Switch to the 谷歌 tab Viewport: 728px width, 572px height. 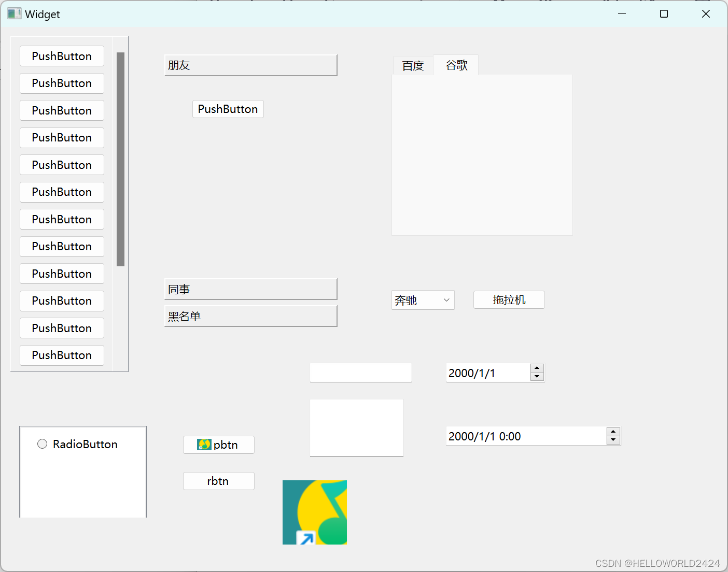[456, 65]
